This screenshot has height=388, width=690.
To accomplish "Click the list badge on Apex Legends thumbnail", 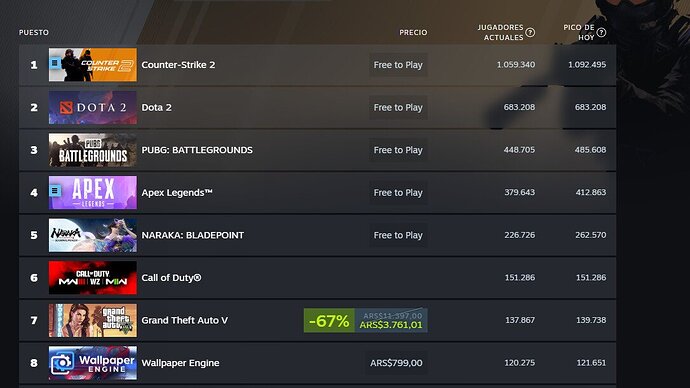I will [x=55, y=191].
